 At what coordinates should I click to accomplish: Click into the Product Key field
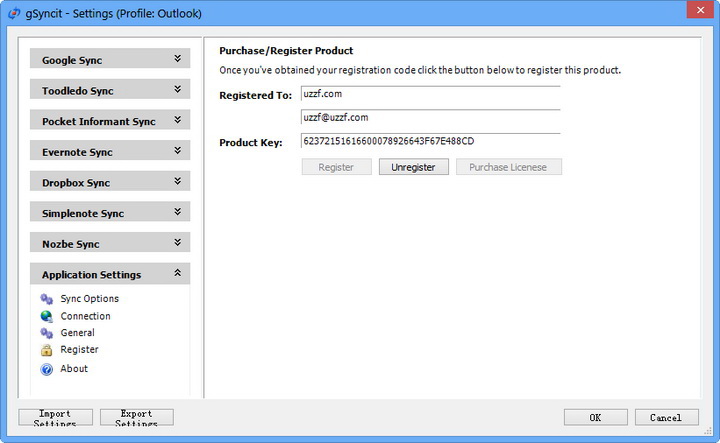point(430,142)
